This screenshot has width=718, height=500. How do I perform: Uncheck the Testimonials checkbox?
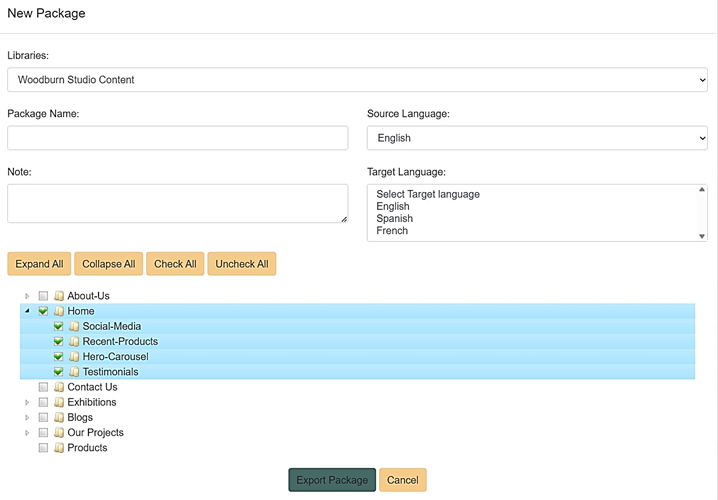pos(59,372)
